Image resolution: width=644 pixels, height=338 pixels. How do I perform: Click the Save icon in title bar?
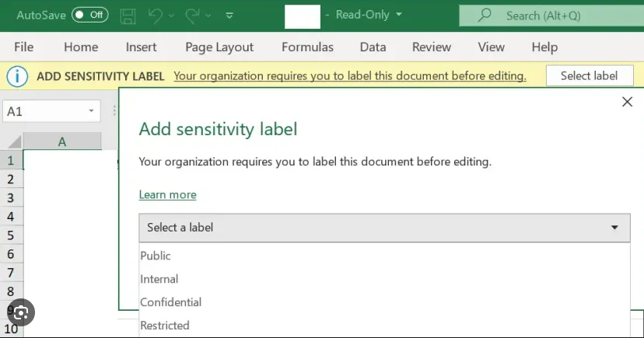pos(128,16)
